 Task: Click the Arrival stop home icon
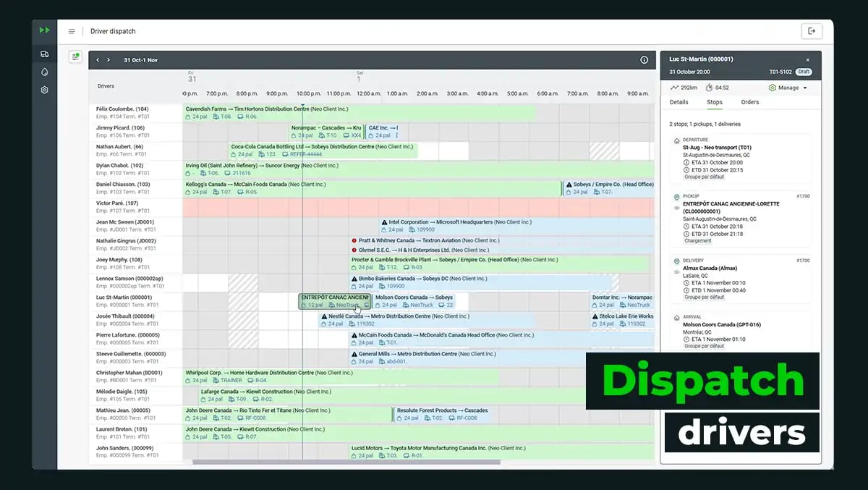pyautogui.click(x=676, y=317)
